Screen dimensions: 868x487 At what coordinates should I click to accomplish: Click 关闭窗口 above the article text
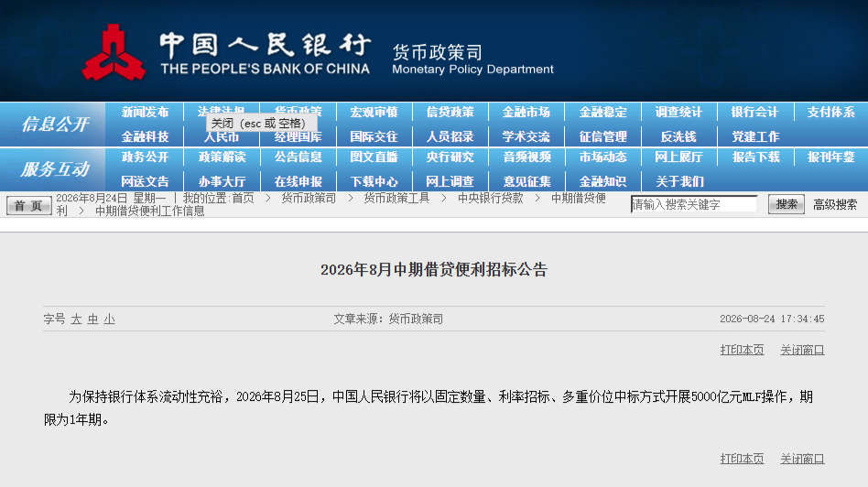tap(802, 350)
